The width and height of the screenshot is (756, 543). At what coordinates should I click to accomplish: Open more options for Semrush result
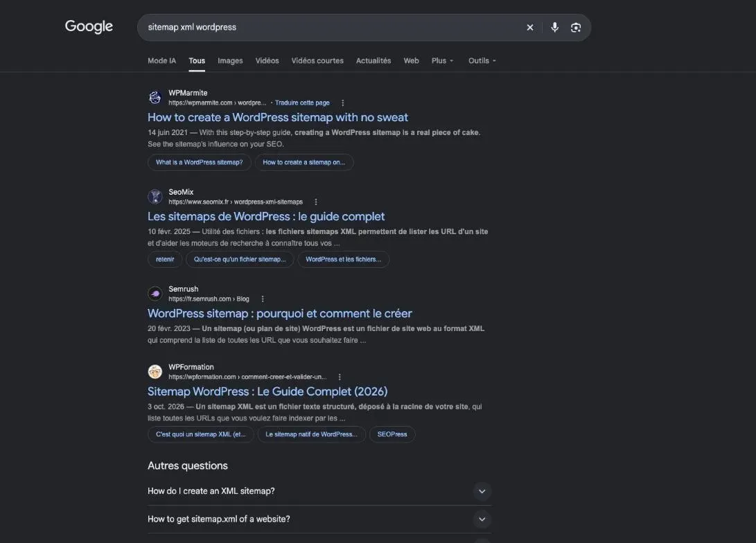[263, 299]
